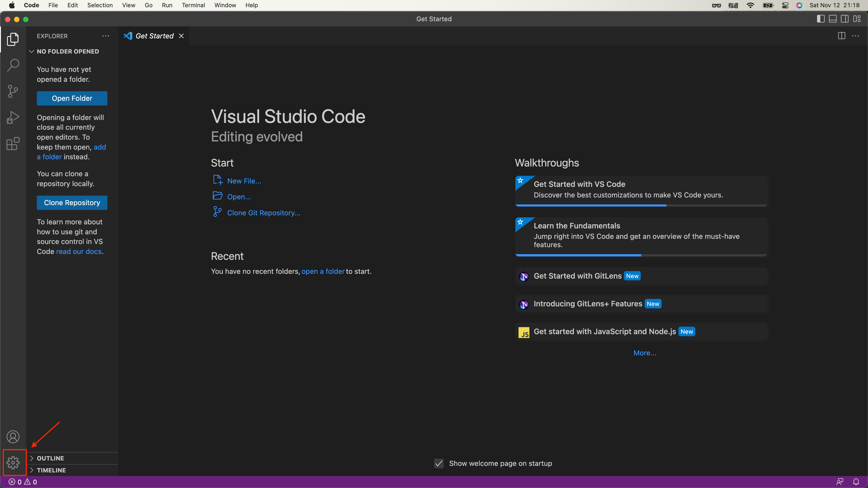Click the Open Folder button
This screenshot has width=868, height=488.
[72, 98]
